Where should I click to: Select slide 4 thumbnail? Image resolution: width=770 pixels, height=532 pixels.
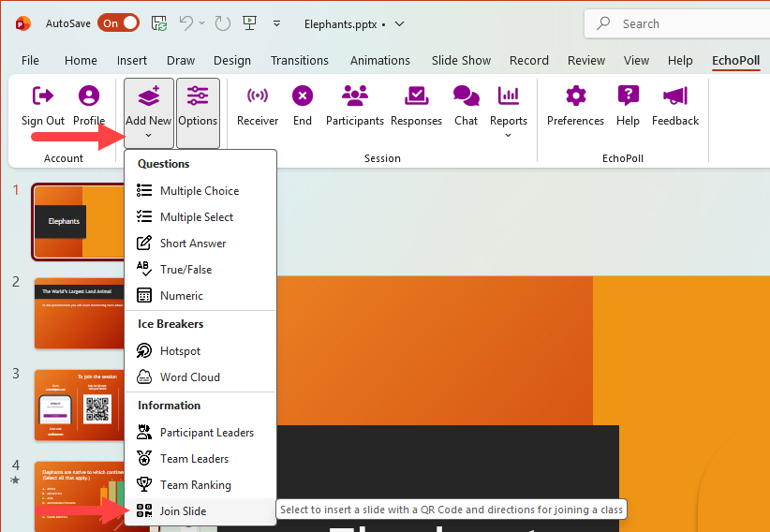click(79, 496)
